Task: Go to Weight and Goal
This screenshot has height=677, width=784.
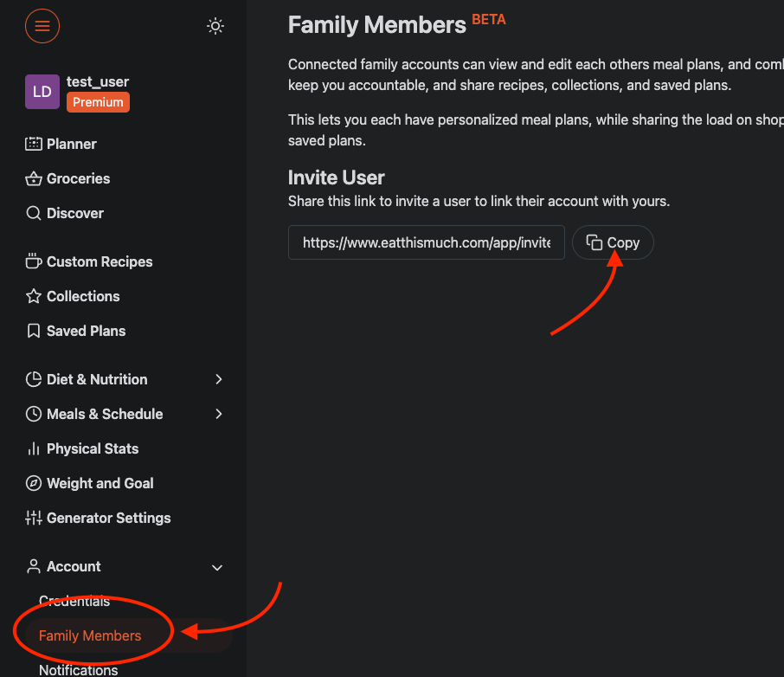Action: click(100, 483)
